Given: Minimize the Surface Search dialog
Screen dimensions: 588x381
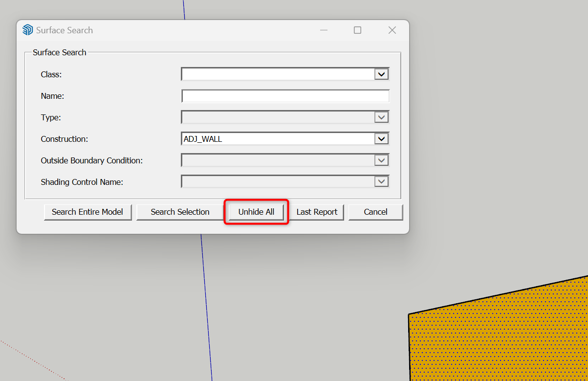Looking at the screenshot, I should pyautogui.click(x=324, y=30).
